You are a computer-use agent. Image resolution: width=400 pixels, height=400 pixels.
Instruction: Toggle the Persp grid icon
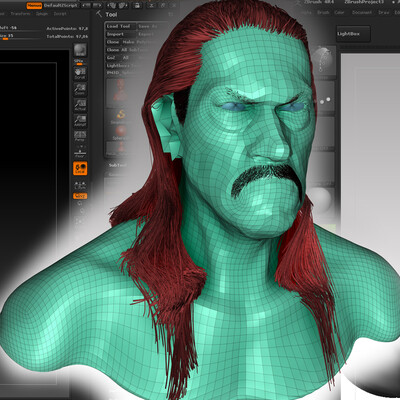point(80,136)
